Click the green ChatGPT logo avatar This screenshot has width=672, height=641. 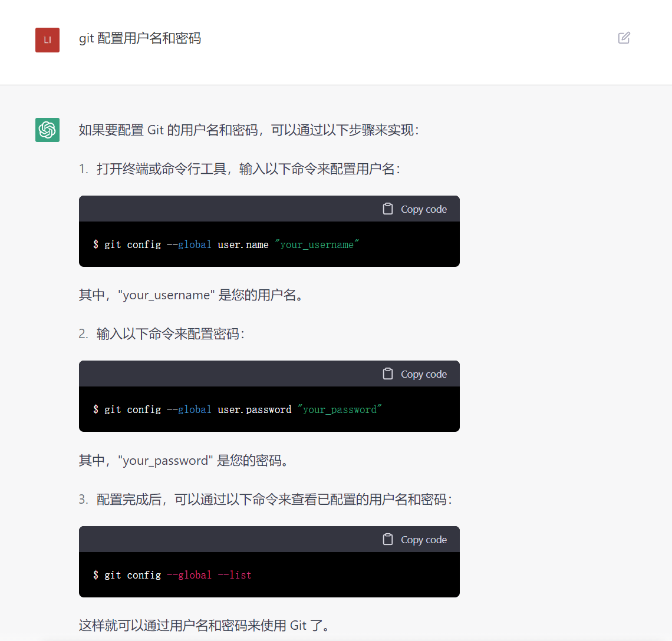[47, 130]
